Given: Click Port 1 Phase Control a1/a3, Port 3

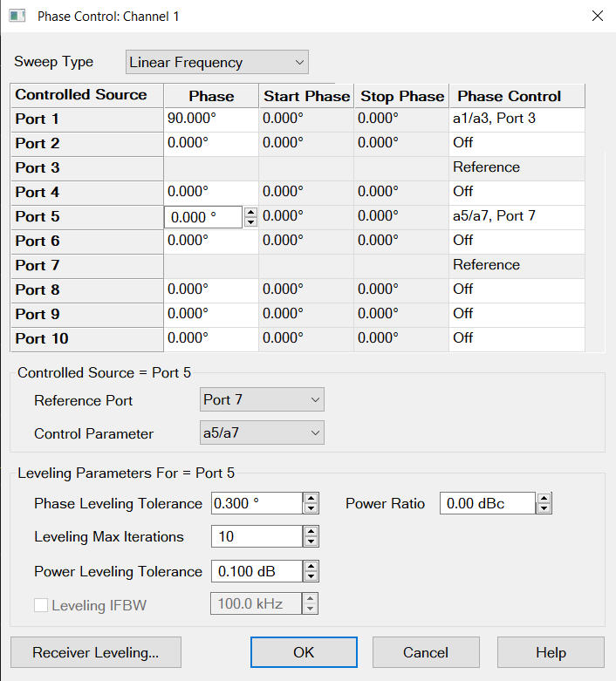Looking at the screenshot, I should (517, 119).
